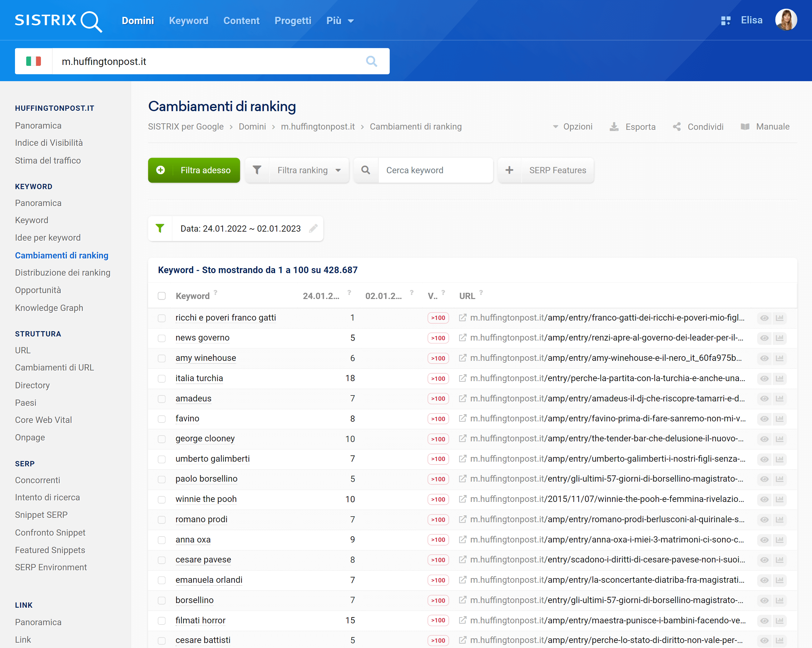Check the ricchi e poveri franco gatti row
Image resolution: width=812 pixels, height=648 pixels.
[161, 318]
